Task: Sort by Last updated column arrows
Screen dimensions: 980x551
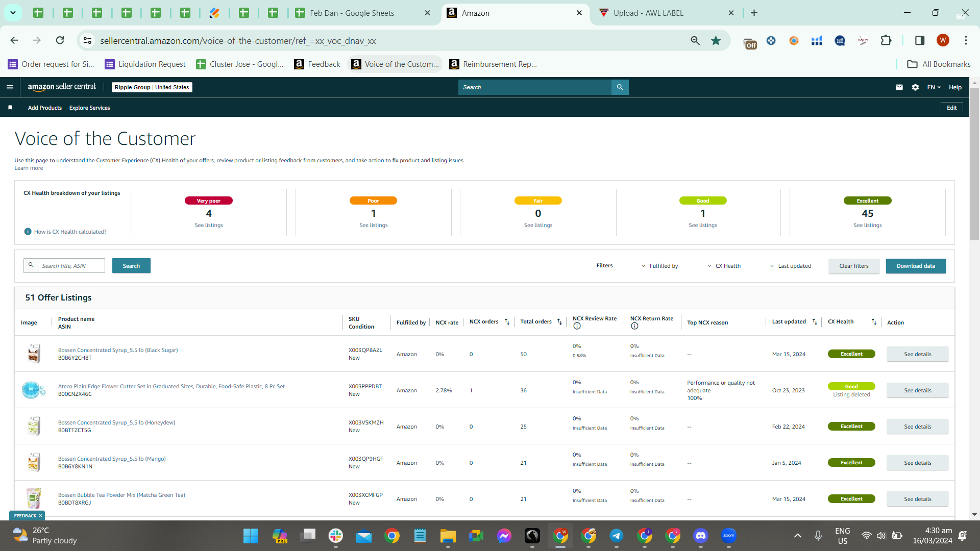Action: point(815,322)
